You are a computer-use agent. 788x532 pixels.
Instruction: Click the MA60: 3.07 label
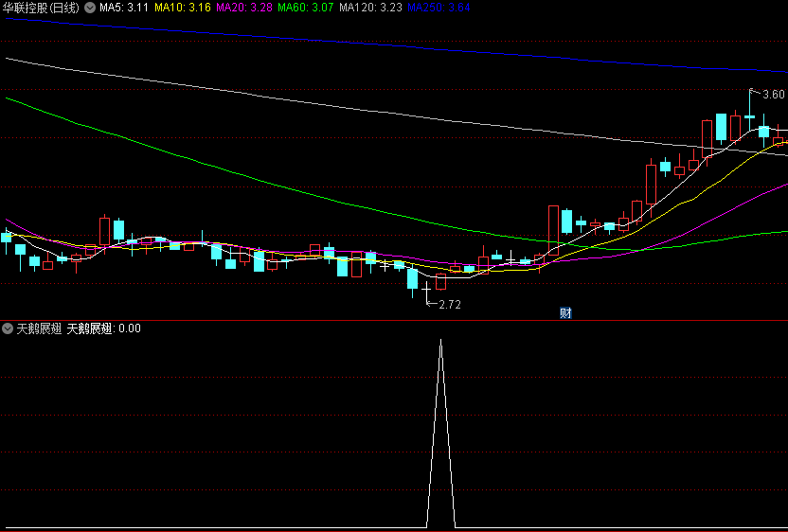[x=306, y=8]
